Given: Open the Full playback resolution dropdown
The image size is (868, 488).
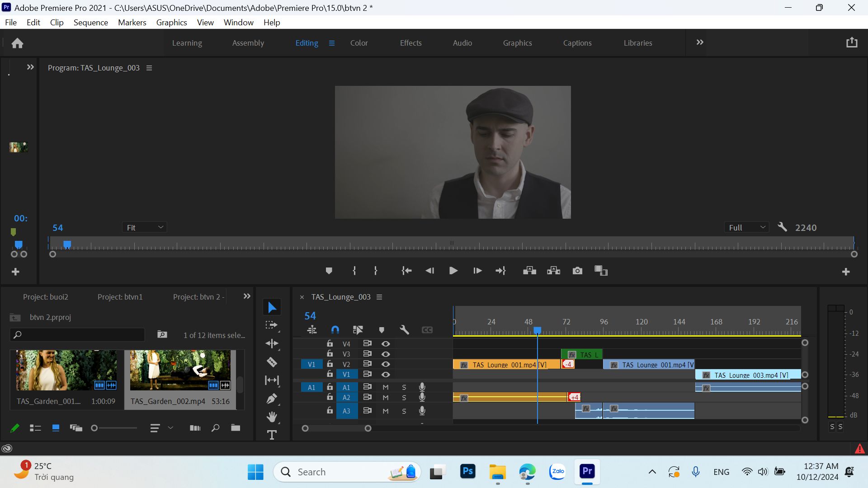Looking at the screenshot, I should click(x=746, y=227).
